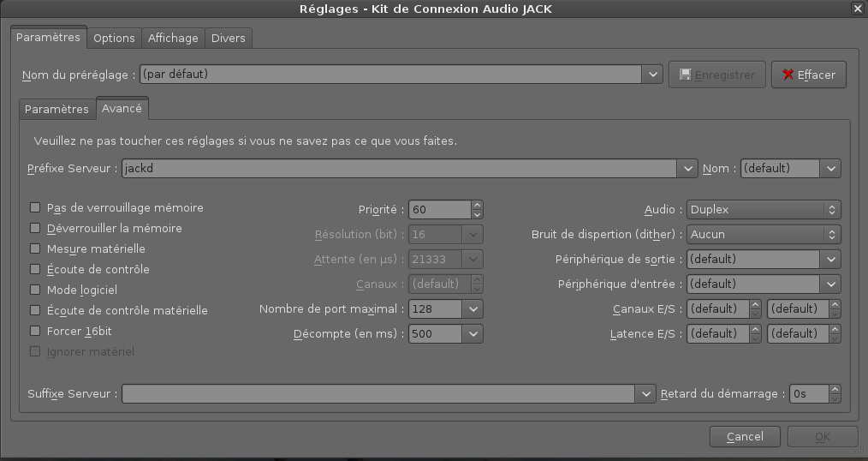Click the Cancel button
The image size is (868, 461).
(745, 437)
